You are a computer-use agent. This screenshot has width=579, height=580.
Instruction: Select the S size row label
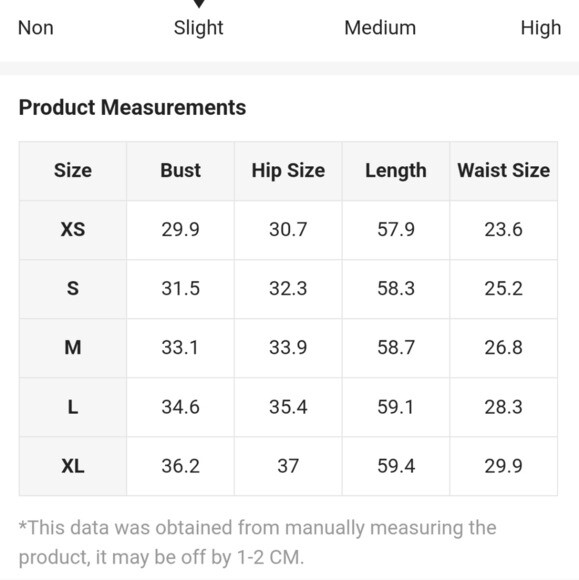(x=73, y=289)
